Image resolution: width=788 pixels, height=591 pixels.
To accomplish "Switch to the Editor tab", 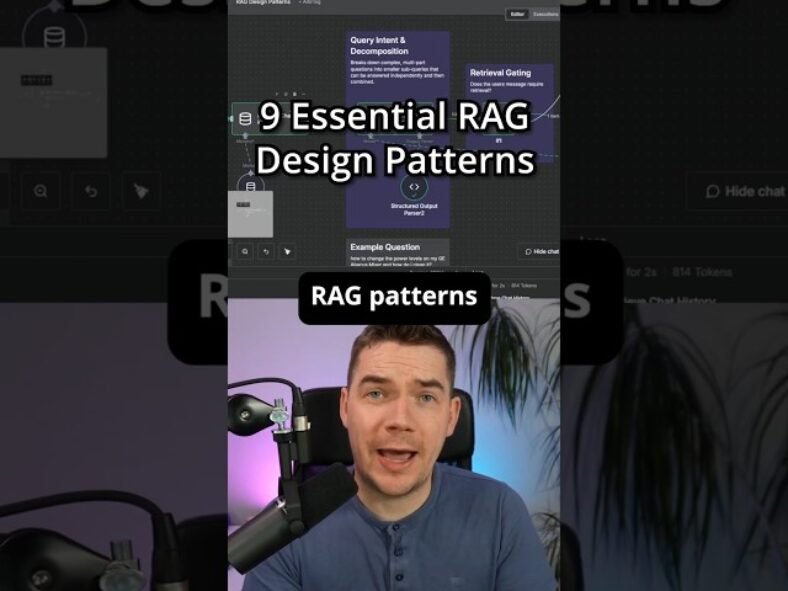I will [x=517, y=14].
